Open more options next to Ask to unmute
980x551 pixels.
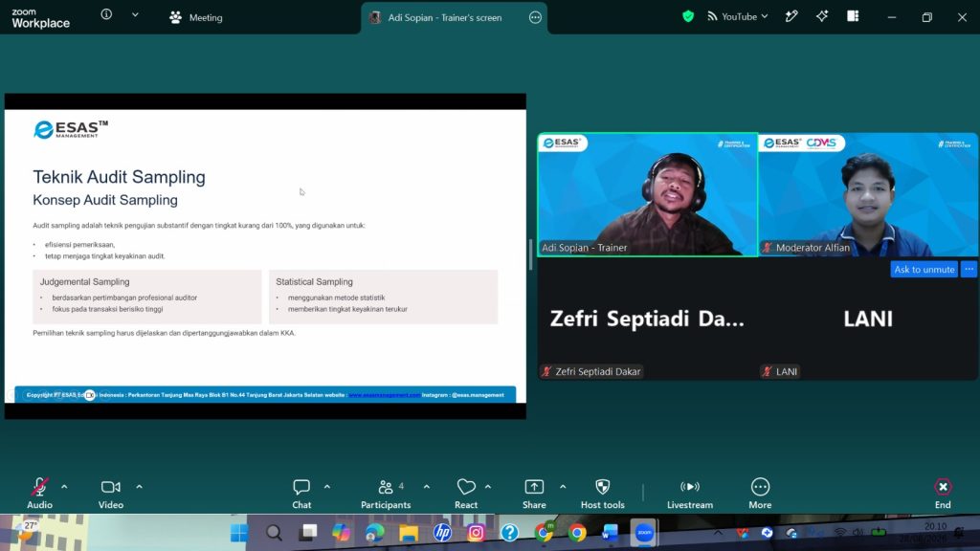pyautogui.click(x=969, y=269)
